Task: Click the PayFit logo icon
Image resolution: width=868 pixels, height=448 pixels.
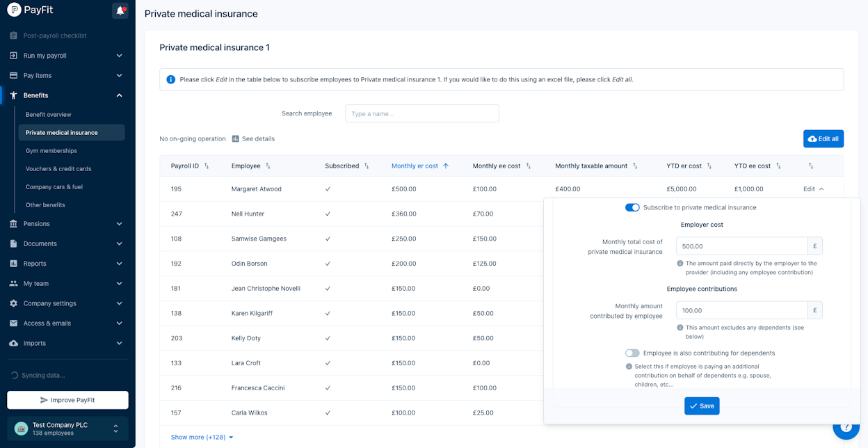Action: click(14, 10)
